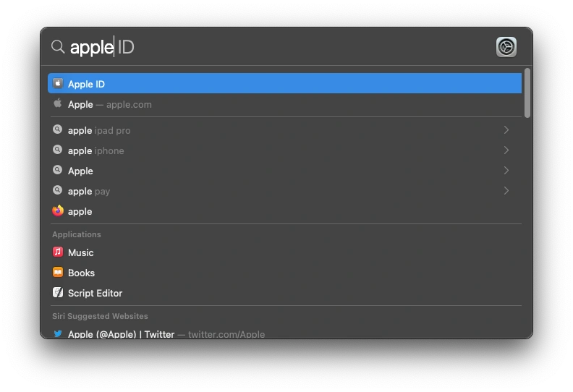Image resolution: width=573 pixels, height=392 pixels.
Task: Click the Twitter bird icon
Action: click(58, 334)
